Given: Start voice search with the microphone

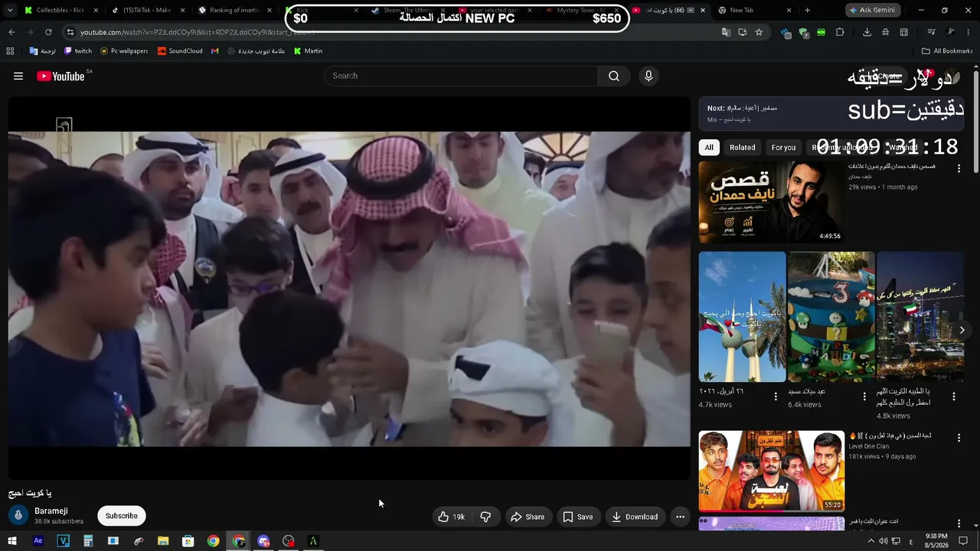Looking at the screenshot, I should [648, 76].
